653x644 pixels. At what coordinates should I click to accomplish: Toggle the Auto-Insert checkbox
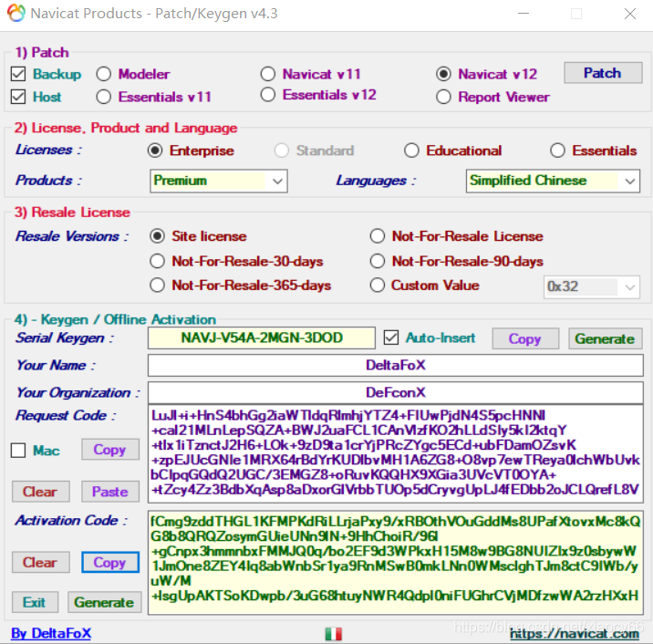pos(391,338)
